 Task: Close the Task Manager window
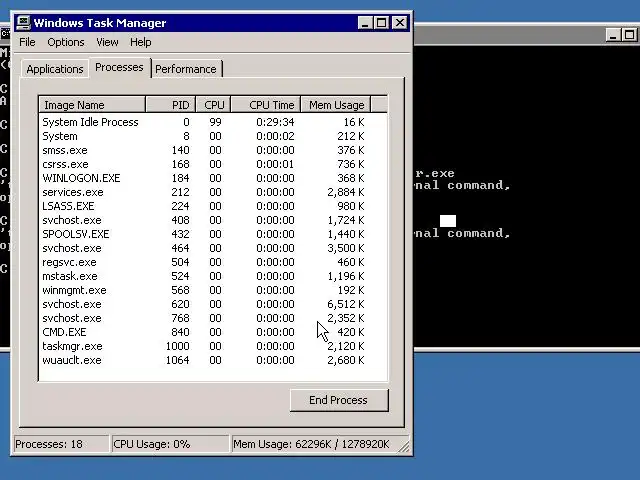[x=400, y=23]
